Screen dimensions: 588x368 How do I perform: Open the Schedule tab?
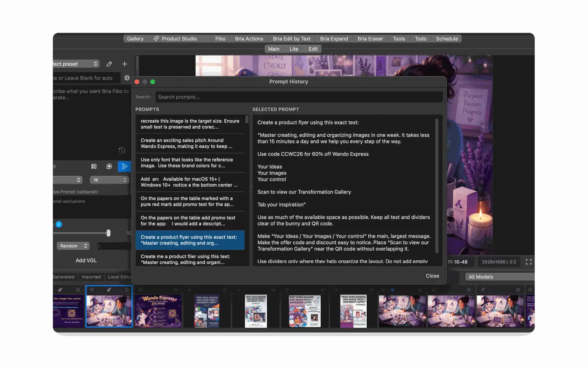coord(447,39)
